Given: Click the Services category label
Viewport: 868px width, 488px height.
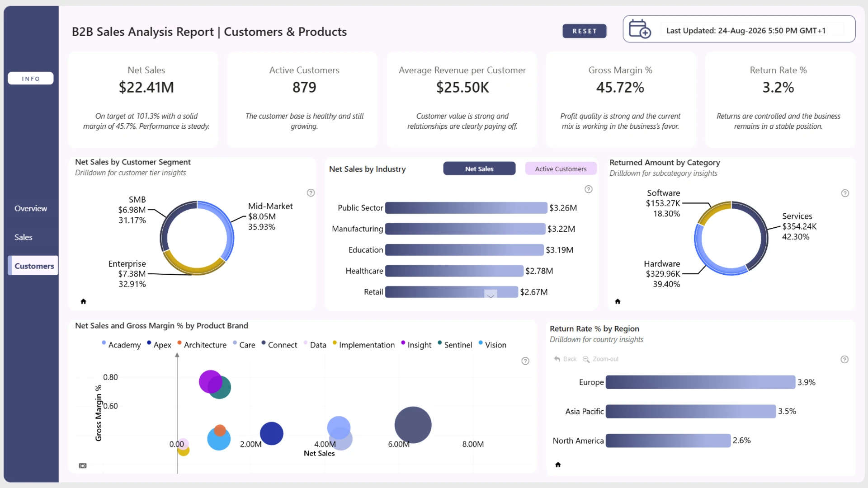Looking at the screenshot, I should (x=799, y=226).
